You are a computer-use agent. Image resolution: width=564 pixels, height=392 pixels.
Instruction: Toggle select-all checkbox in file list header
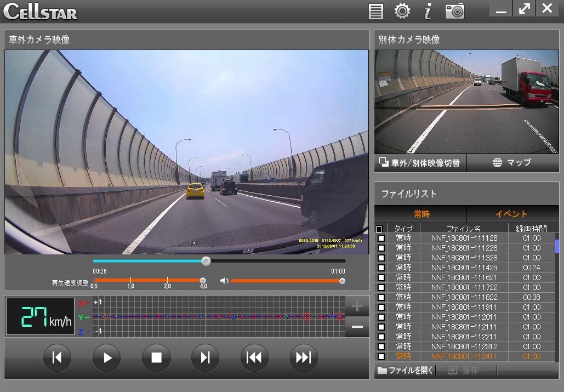pyautogui.click(x=379, y=229)
